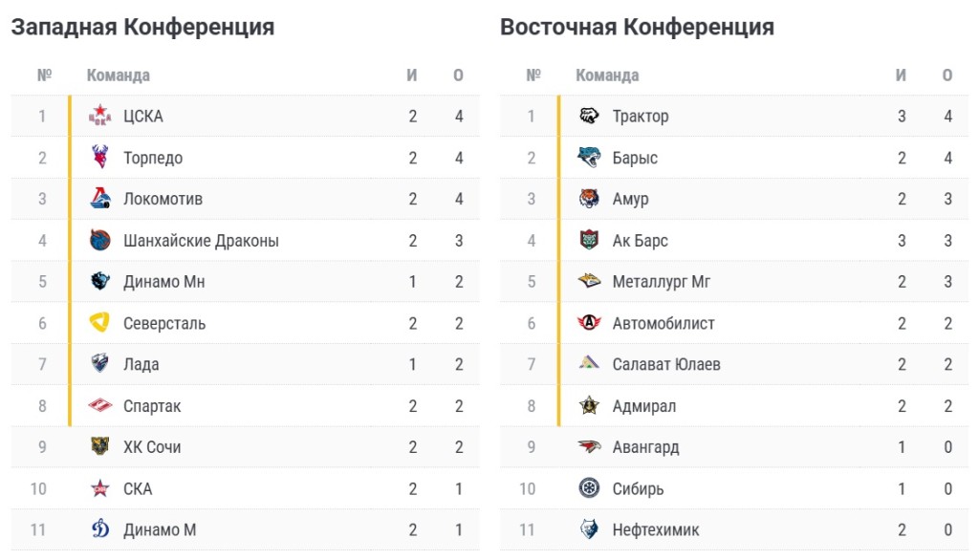Open the Барыс leopard logo
This screenshot has width=979, height=560.
tap(589, 158)
